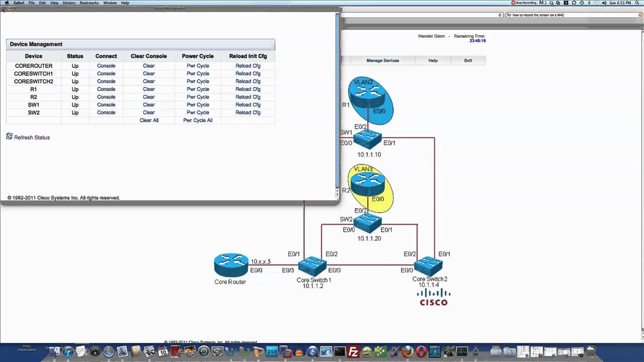Image resolution: width=644 pixels, height=362 pixels.
Task: Open the Wi-Fi menu bar icon
Action: tap(597, 3)
